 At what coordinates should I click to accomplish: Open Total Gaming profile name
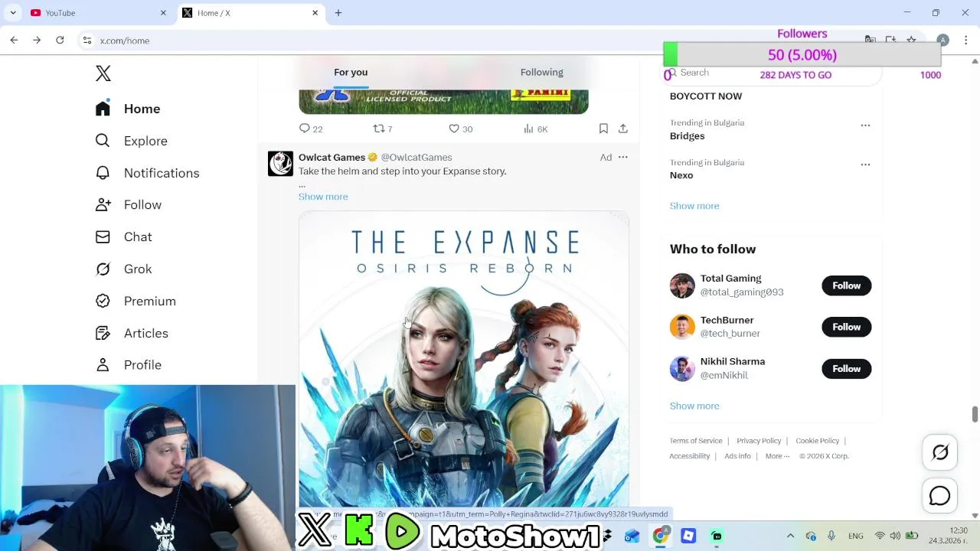point(731,279)
